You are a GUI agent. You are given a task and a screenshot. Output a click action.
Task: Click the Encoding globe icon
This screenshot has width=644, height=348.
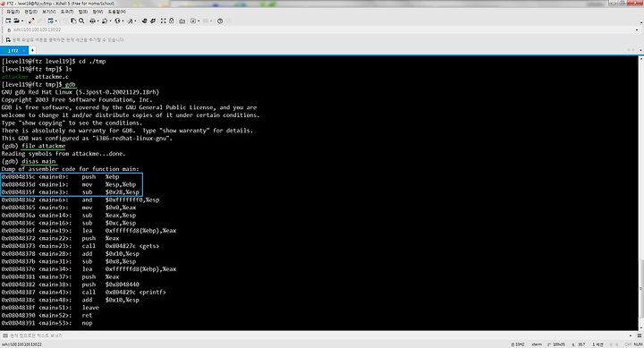click(117, 21)
